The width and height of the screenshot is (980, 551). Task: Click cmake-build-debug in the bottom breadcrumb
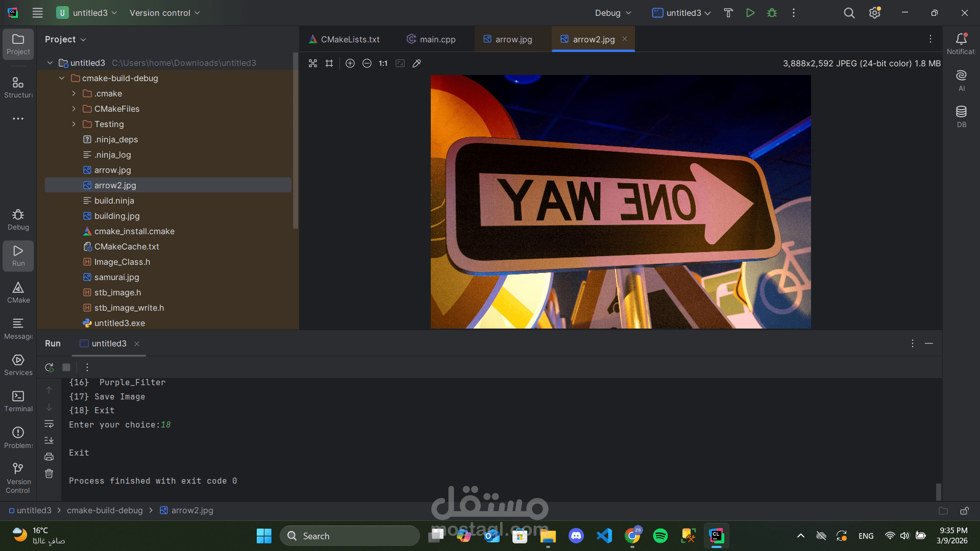pos(105,510)
